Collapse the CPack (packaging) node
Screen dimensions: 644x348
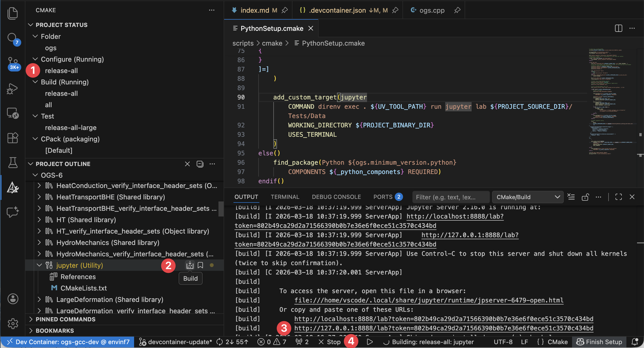coord(35,139)
